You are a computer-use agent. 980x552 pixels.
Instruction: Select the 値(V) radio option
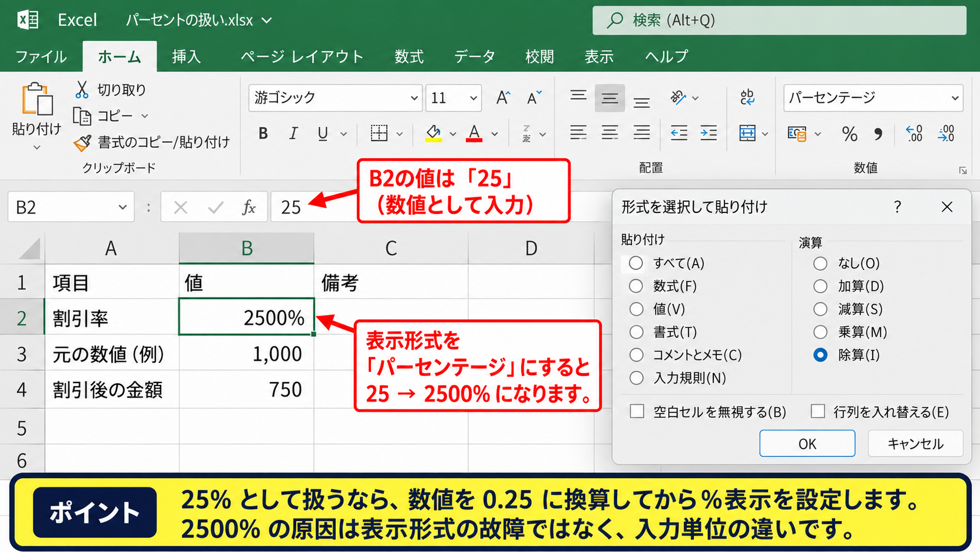[x=636, y=309]
